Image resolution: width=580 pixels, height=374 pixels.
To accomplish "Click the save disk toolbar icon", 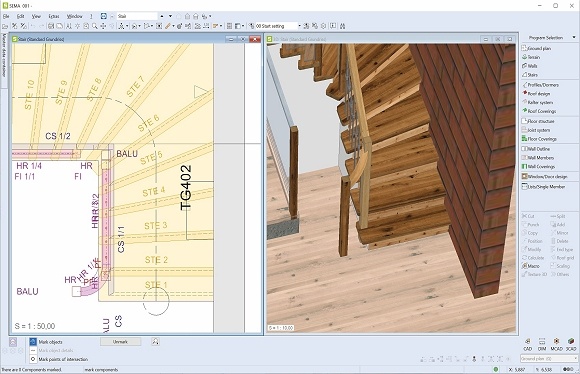I will (51, 26).
